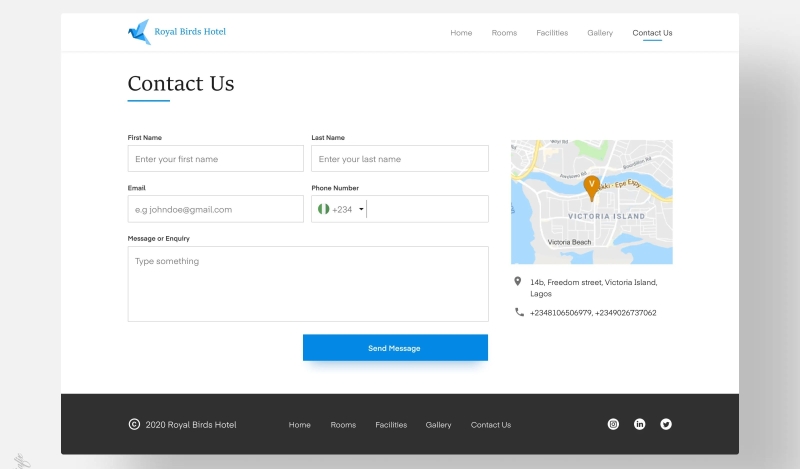Screen dimensions: 800x469
Task: Click the copyright symbol in footer
Action: (134, 424)
